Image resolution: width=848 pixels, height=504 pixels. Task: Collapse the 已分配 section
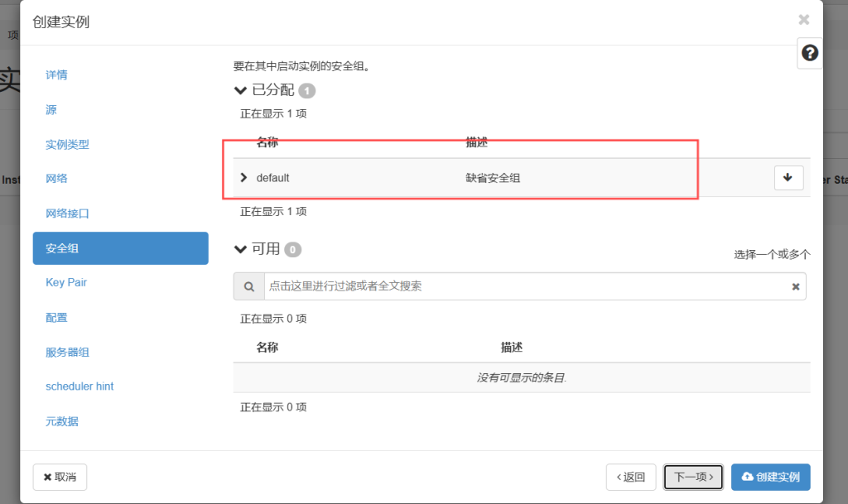241,90
